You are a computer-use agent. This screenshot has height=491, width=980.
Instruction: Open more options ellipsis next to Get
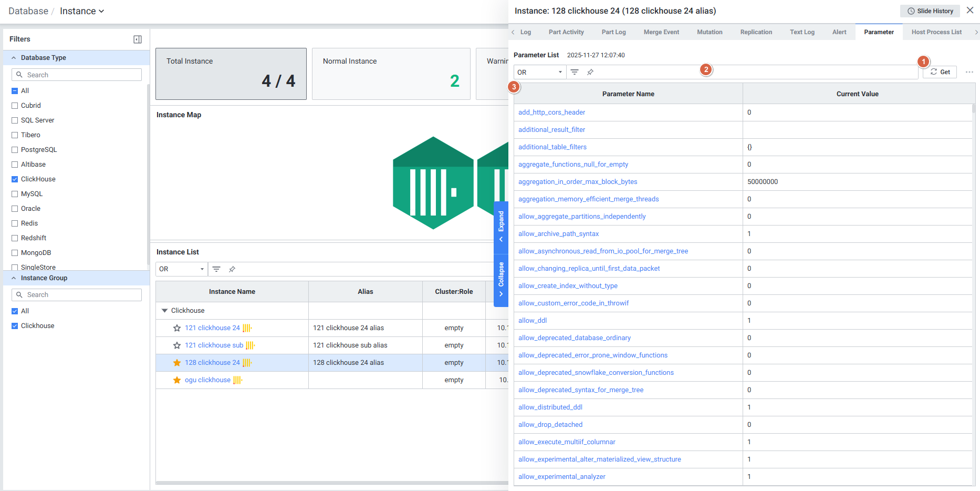[969, 72]
